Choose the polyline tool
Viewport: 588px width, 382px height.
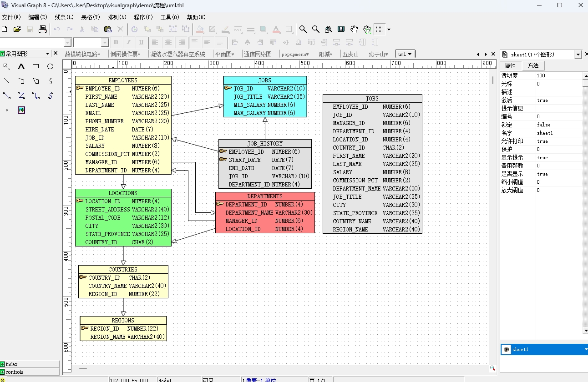[x=21, y=81]
